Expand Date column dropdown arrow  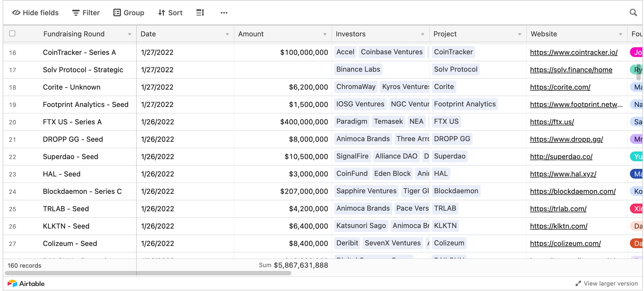[227, 34]
